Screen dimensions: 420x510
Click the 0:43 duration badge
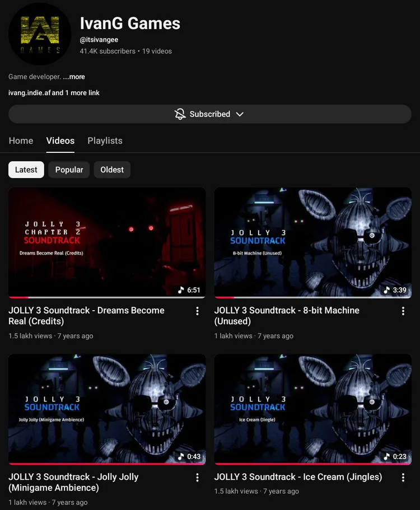[x=189, y=456]
